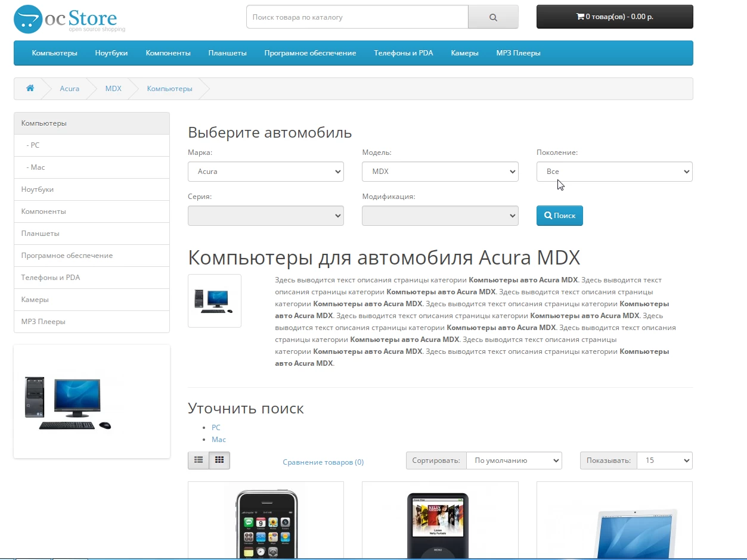Open the Поколение dropdown showing Все
The image size is (747, 560).
click(x=615, y=172)
